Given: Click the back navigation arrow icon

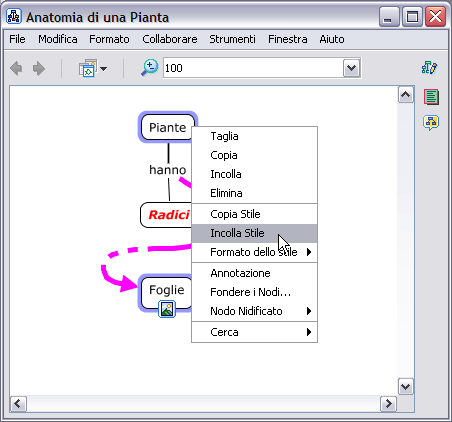Looking at the screenshot, I should point(16,69).
